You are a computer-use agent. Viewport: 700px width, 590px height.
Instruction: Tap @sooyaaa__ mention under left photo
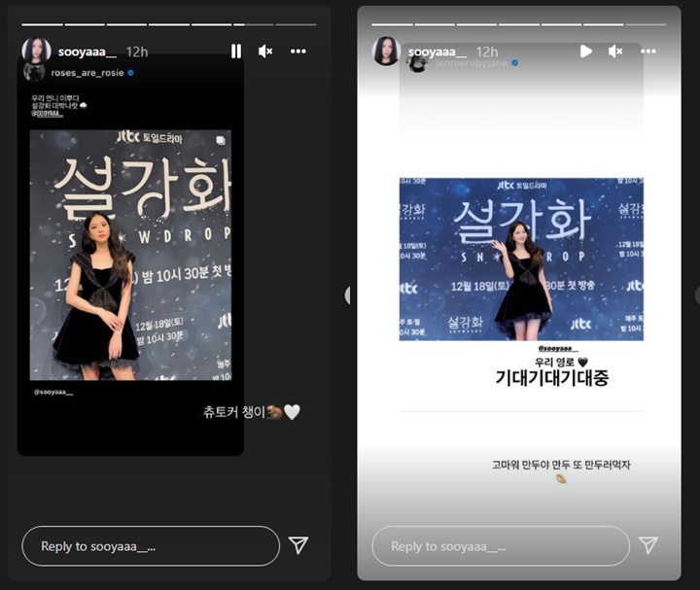point(53,392)
